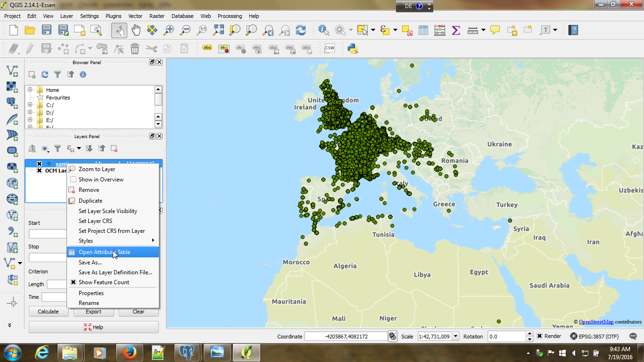Click the Clear button
Viewport: 644px width, 362px height.
139,312
